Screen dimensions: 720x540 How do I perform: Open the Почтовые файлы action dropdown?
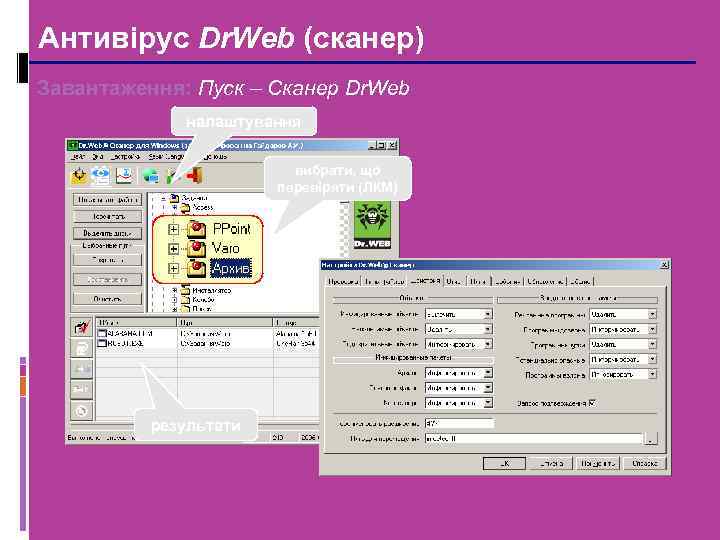pos(458,388)
